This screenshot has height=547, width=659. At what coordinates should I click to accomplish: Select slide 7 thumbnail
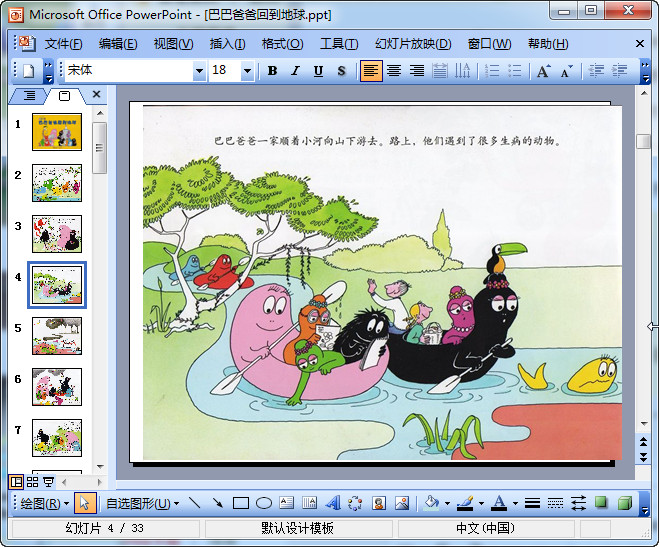(x=57, y=438)
